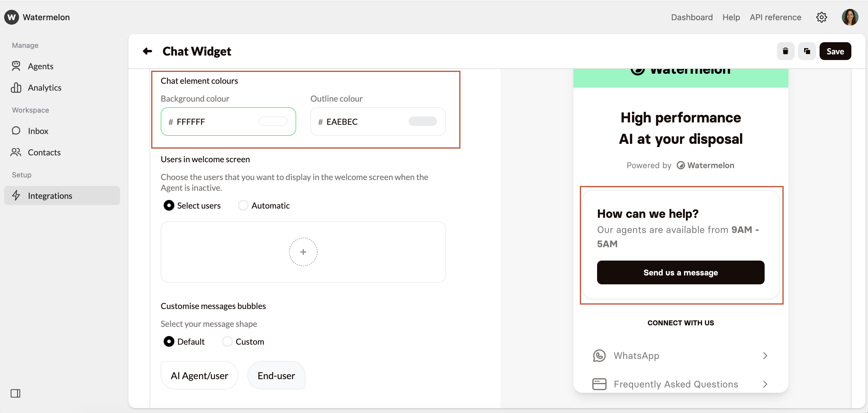Delete the chat widget via trash icon
Viewport: 868px width, 413px height.
[785, 51]
